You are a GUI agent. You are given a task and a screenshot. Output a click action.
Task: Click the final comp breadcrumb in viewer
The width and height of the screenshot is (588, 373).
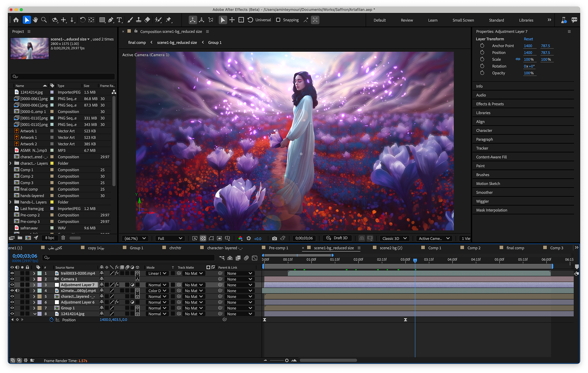[137, 43]
